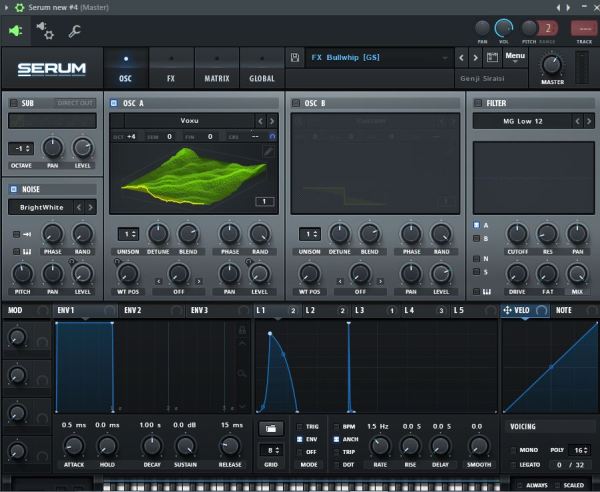Click the OSC A wavetable 3D display

click(194, 178)
